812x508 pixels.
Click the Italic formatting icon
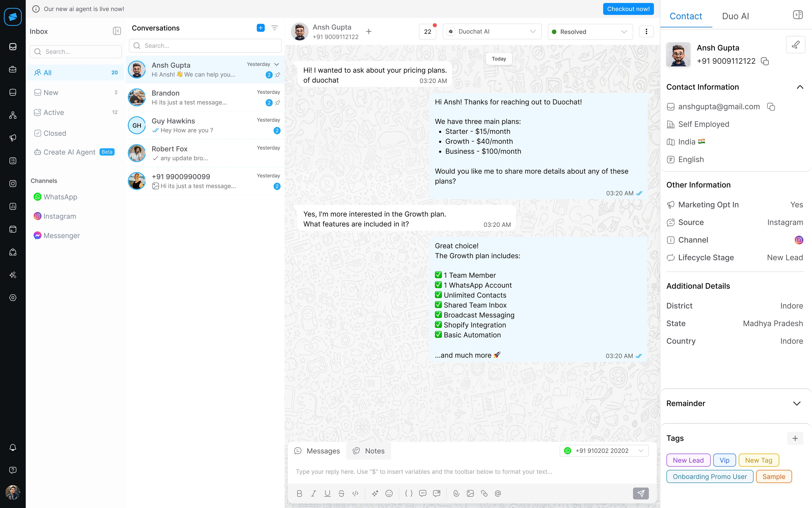pyautogui.click(x=314, y=493)
